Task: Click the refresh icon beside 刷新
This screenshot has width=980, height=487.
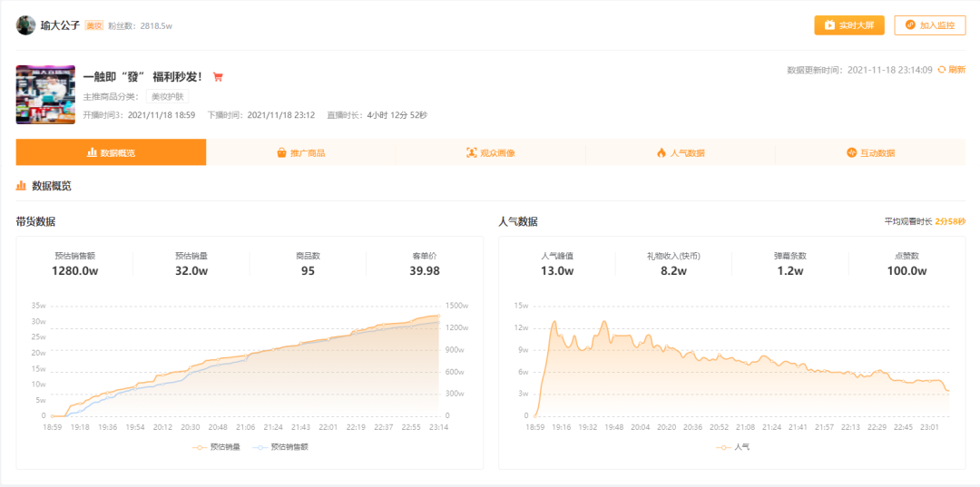Action: pyautogui.click(x=941, y=70)
